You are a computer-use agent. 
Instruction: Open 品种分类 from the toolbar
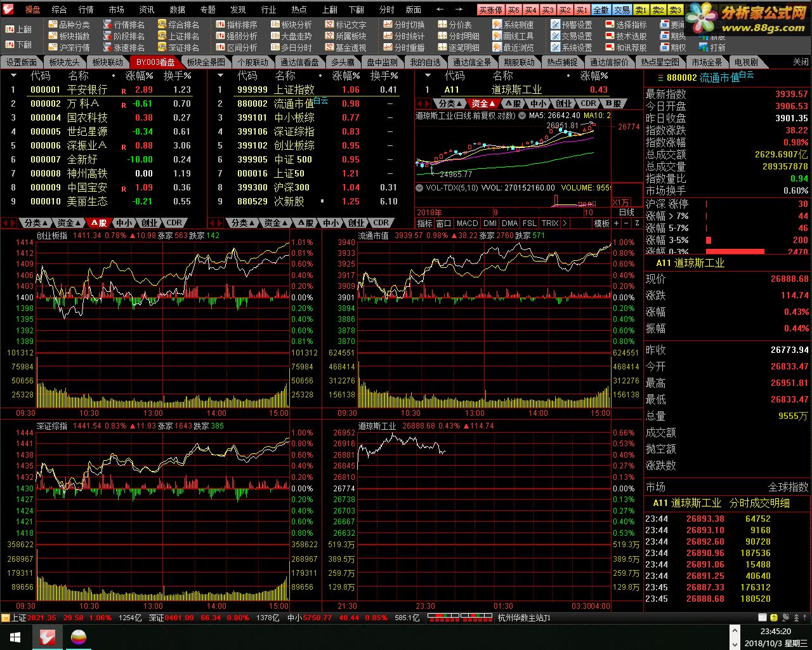[x=69, y=25]
